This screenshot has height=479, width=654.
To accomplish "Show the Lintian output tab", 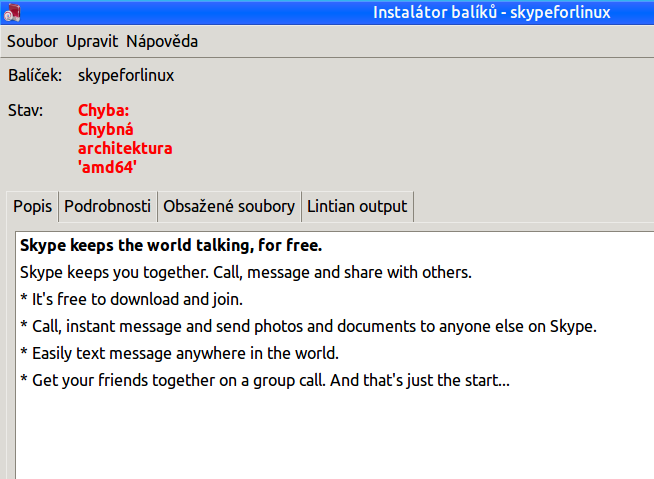I will click(x=357, y=207).
